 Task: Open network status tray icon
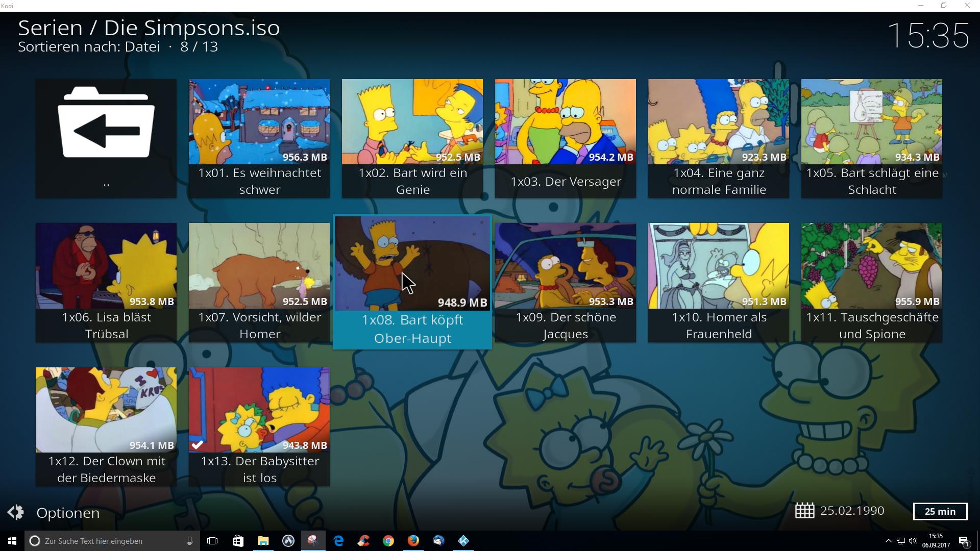[x=901, y=541]
